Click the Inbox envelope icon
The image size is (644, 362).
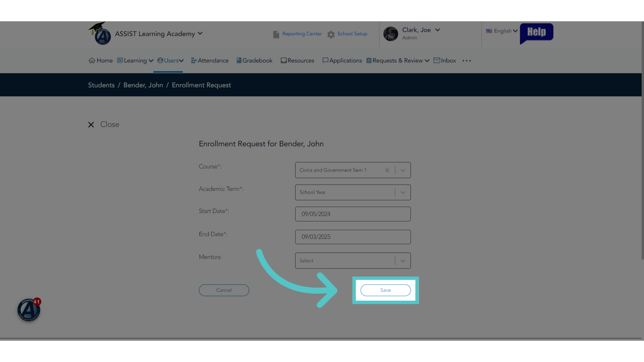tap(437, 60)
